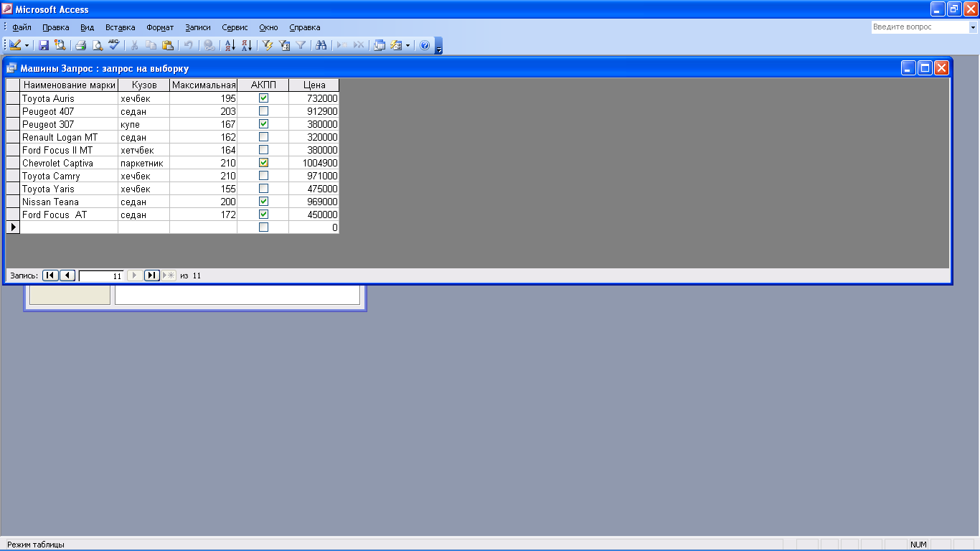The width and height of the screenshot is (980, 551).
Task: Click the Cut scissors icon
Action: (134, 45)
